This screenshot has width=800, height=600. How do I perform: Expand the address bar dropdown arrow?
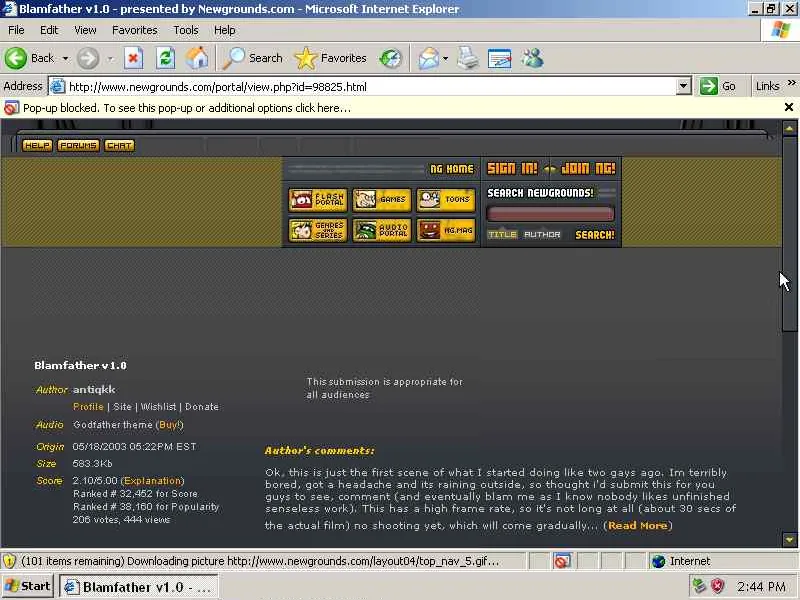click(x=684, y=86)
